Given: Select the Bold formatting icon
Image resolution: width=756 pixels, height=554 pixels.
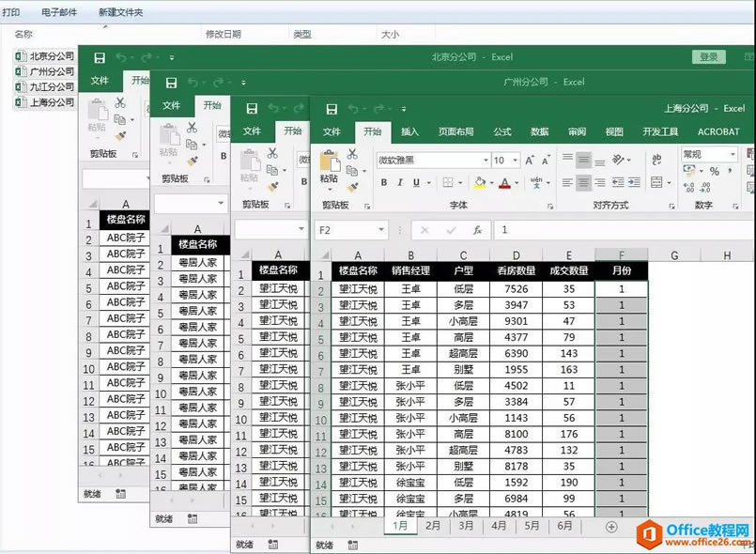Looking at the screenshot, I should click(x=382, y=181).
